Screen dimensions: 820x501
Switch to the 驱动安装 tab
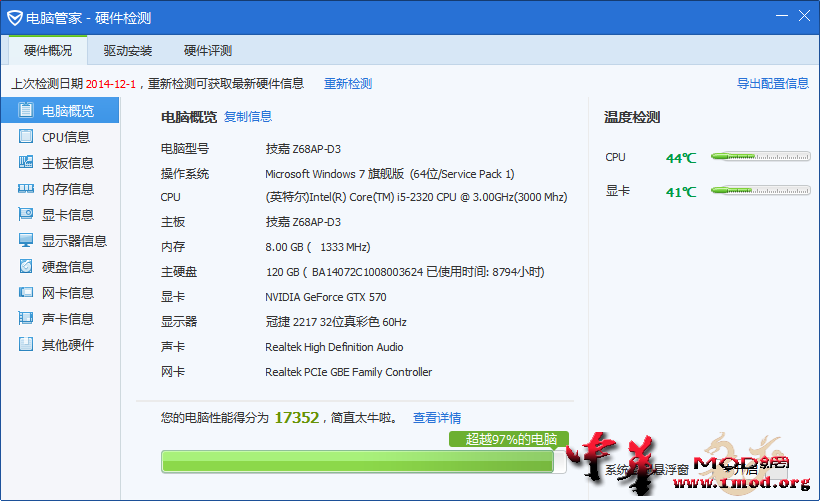(128, 51)
